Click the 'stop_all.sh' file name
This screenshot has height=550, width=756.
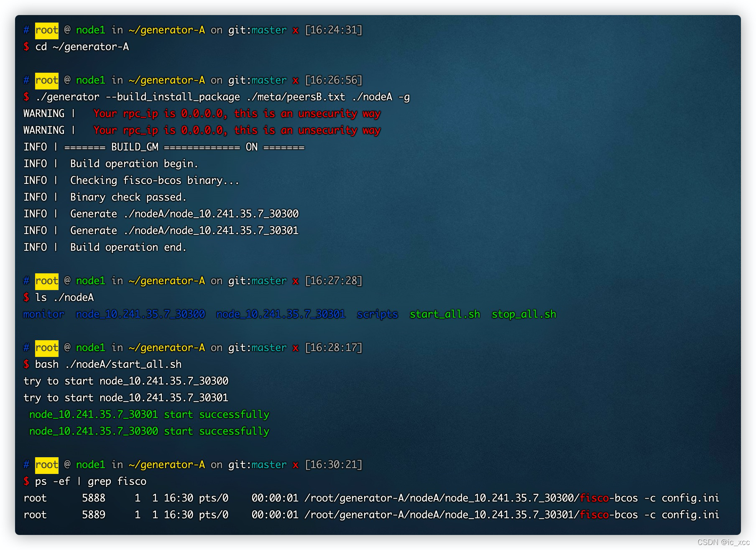point(524,314)
